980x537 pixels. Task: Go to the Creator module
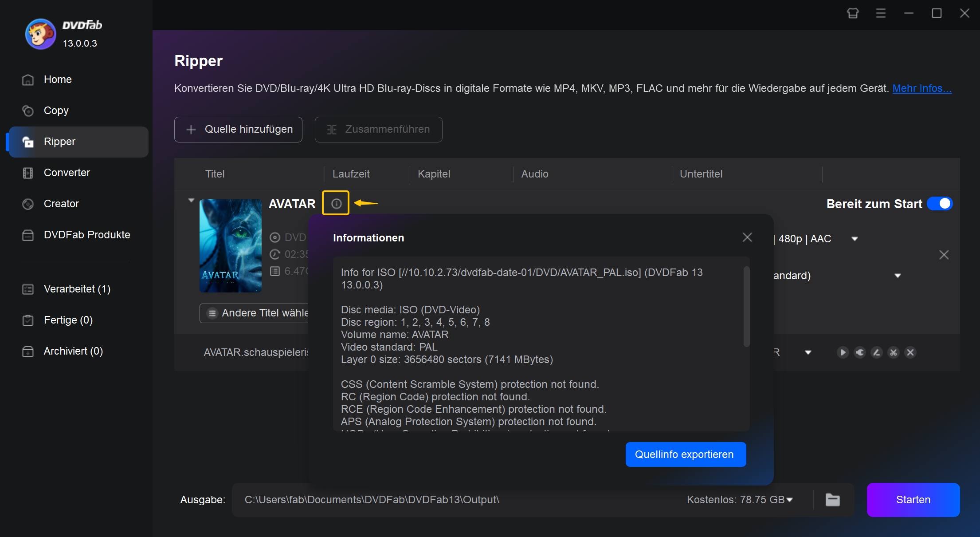(x=78, y=204)
